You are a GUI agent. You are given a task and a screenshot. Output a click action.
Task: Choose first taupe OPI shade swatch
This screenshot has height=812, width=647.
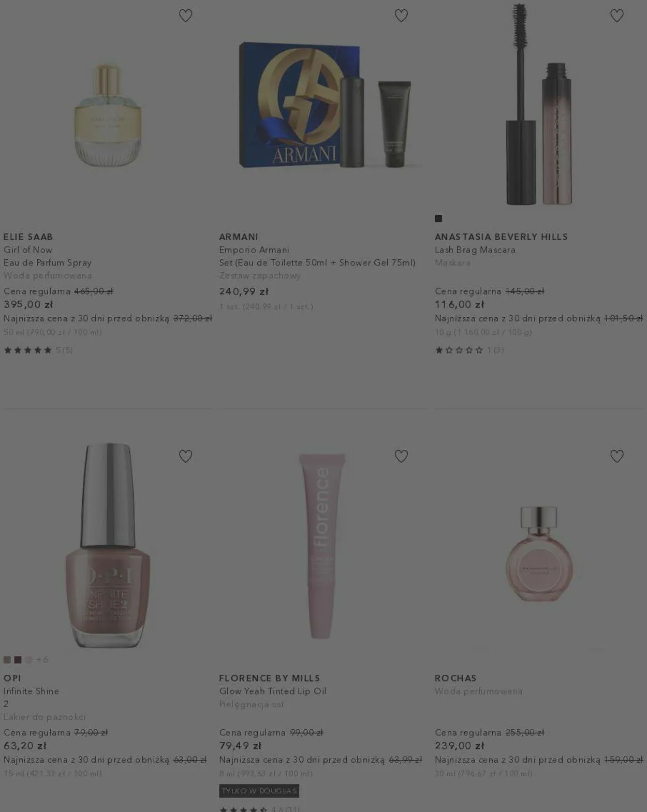click(7, 660)
